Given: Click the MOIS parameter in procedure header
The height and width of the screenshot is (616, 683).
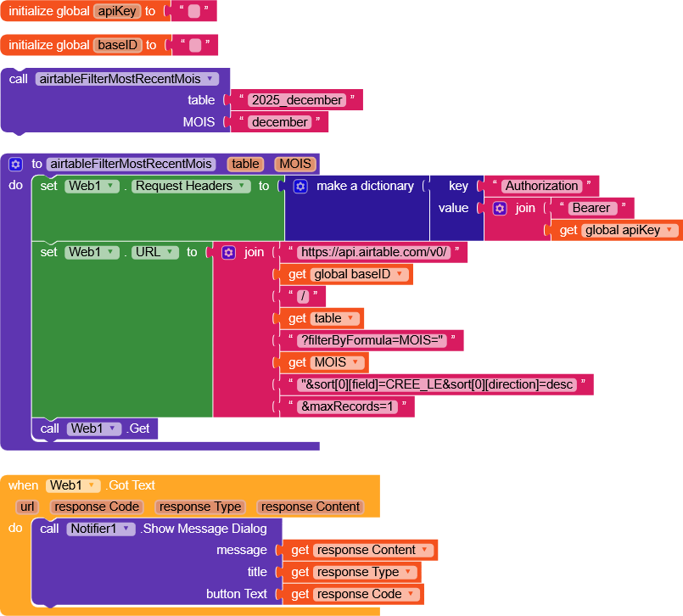Looking at the screenshot, I should point(295,165).
